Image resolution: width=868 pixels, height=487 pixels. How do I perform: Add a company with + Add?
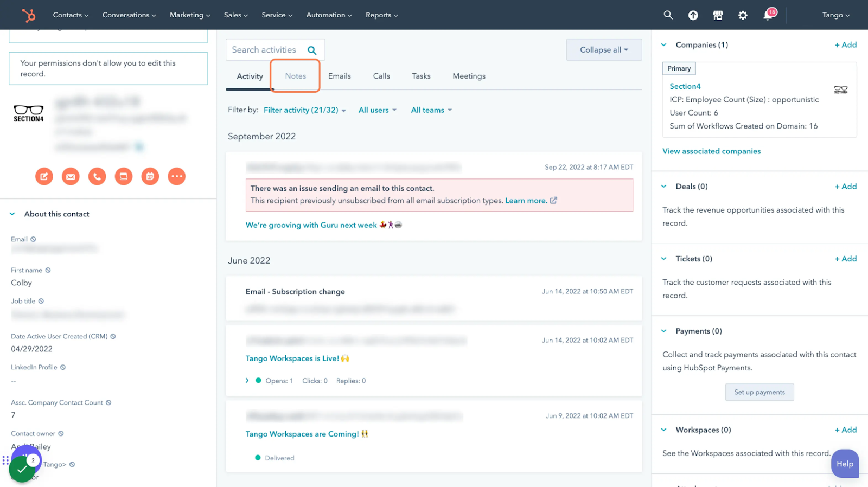(x=846, y=45)
